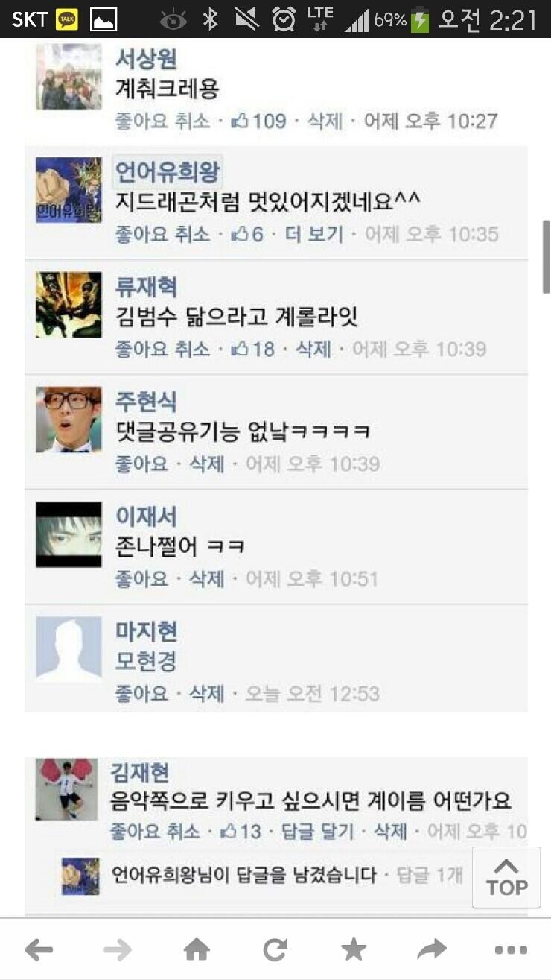551x980 pixels.
Task: Expand 더 보기 on 언어유희왕's comment
Action: [x=314, y=234]
